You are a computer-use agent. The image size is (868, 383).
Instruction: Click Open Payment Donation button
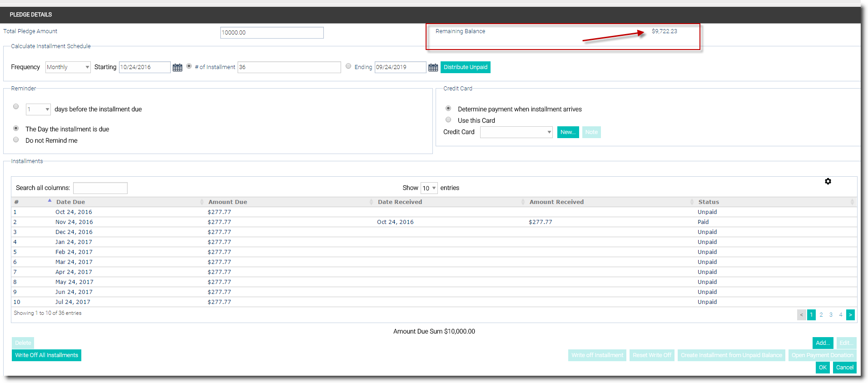tap(823, 355)
